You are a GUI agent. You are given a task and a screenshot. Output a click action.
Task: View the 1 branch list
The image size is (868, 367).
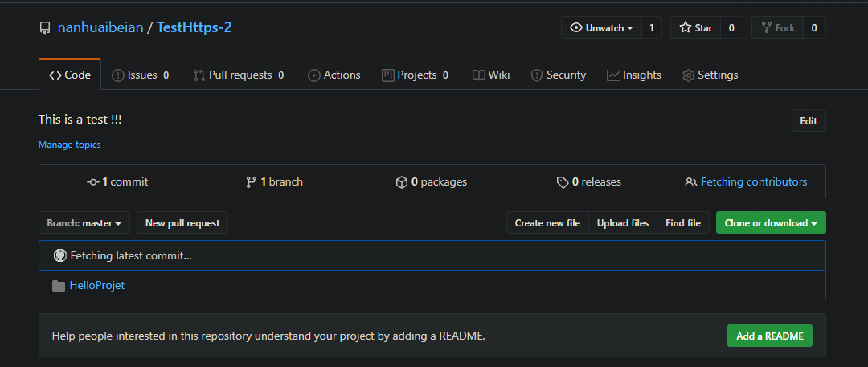(x=275, y=181)
